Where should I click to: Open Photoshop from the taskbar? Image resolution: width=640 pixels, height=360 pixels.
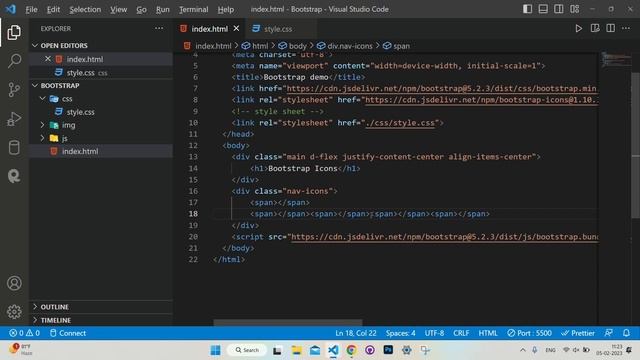[388, 350]
